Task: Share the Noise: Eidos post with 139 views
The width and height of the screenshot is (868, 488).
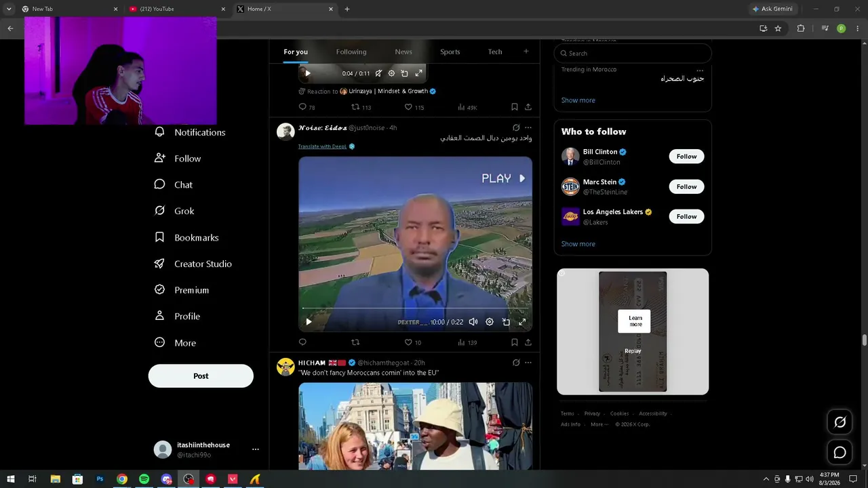Action: 528,342
